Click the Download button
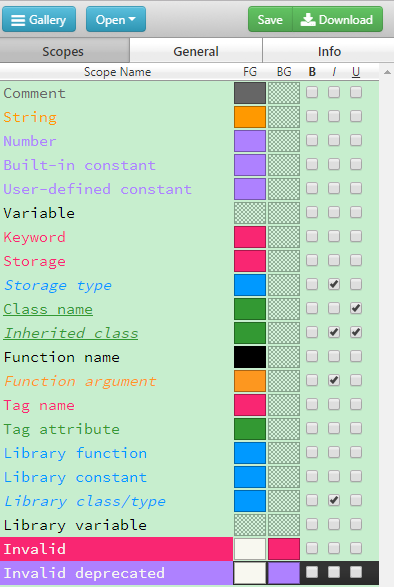This screenshot has height=587, width=394. [337, 19]
